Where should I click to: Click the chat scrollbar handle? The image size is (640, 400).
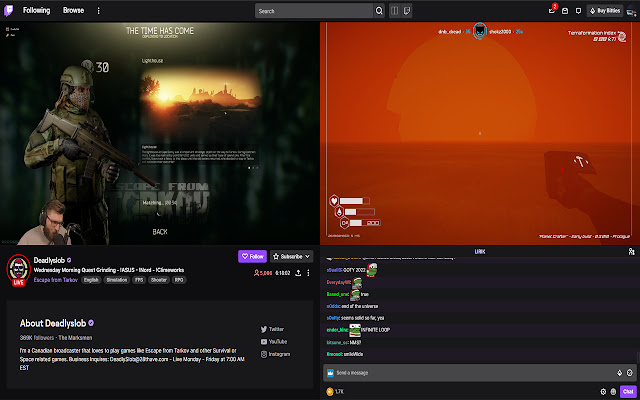[x=638, y=358]
